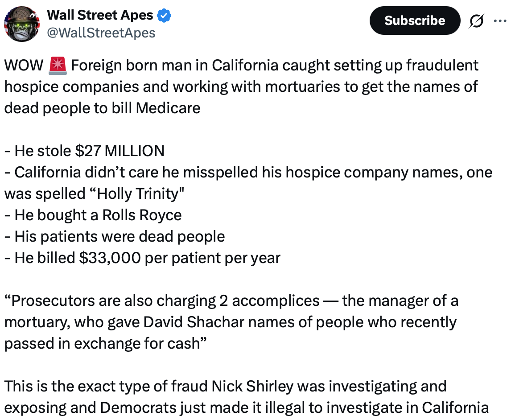Select the line "He stole $27 MILLION"

pos(84,151)
